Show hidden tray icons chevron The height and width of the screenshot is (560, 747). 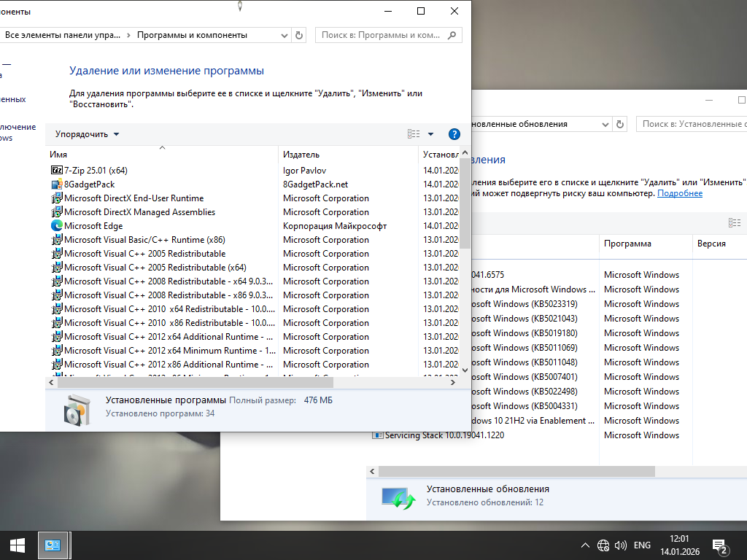pos(585,545)
